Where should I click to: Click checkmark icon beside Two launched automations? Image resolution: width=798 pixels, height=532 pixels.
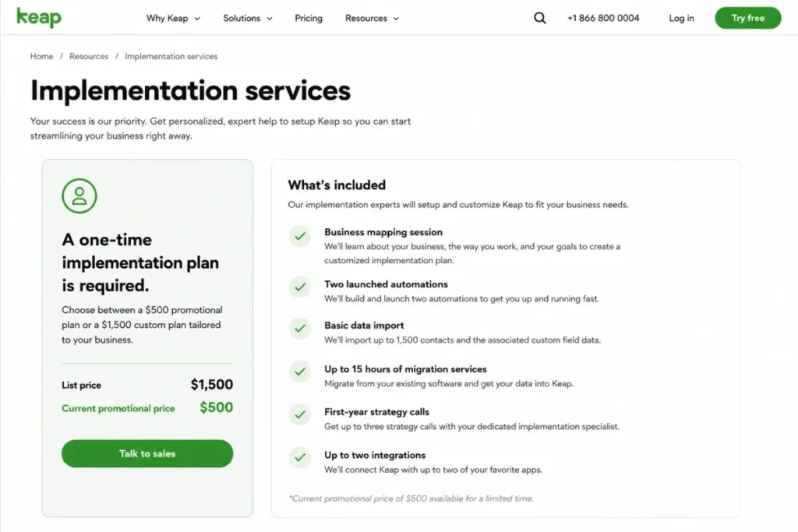coord(300,287)
